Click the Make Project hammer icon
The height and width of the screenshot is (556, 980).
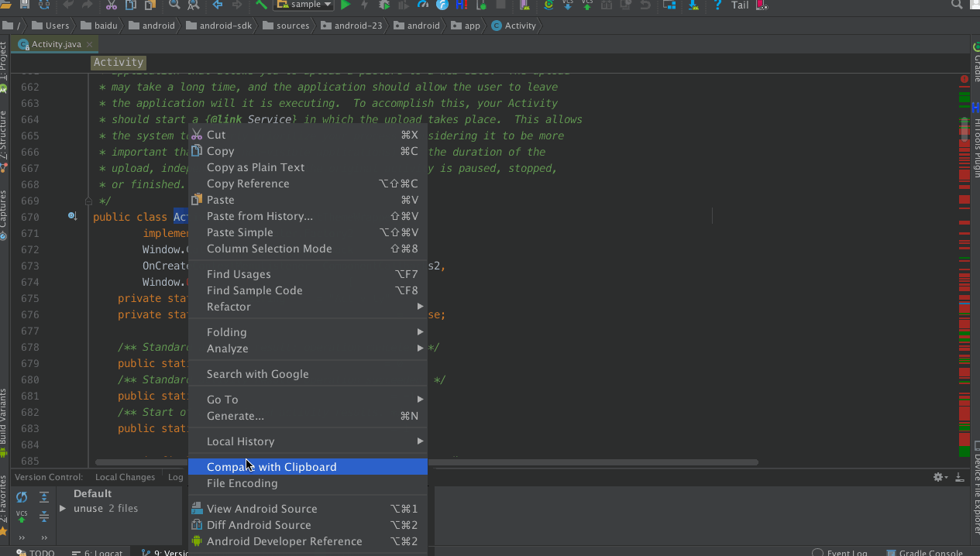tap(261, 5)
